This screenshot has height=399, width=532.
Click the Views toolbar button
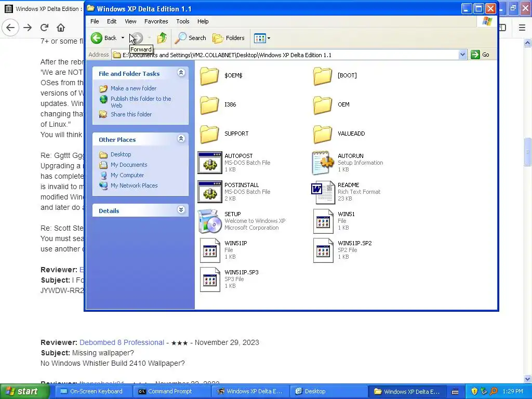pos(260,38)
